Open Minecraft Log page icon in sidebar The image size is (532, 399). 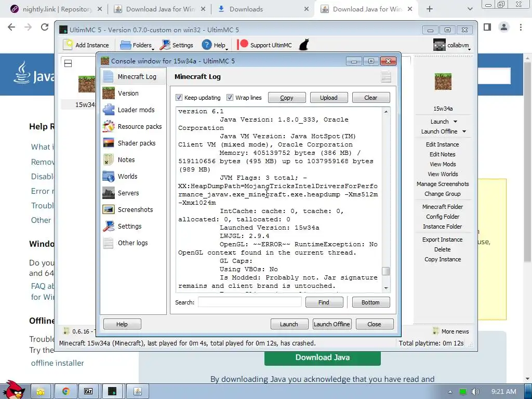click(x=108, y=76)
